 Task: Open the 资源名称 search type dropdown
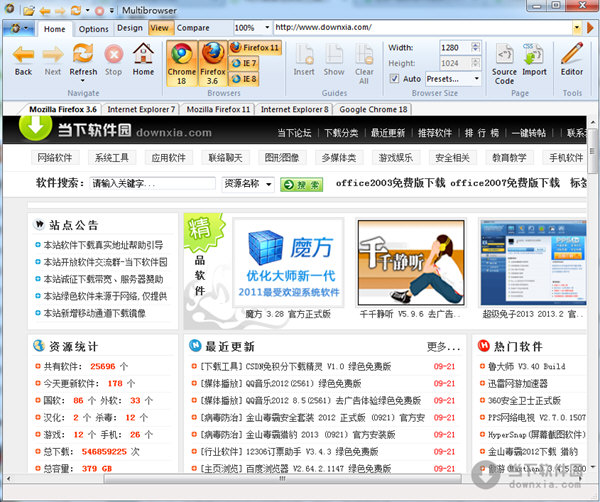[248, 184]
